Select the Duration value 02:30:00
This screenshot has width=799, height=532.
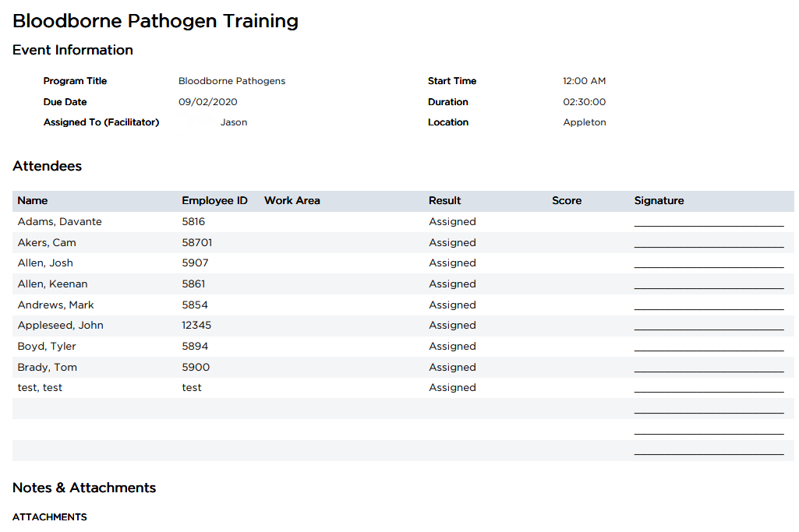(x=585, y=102)
